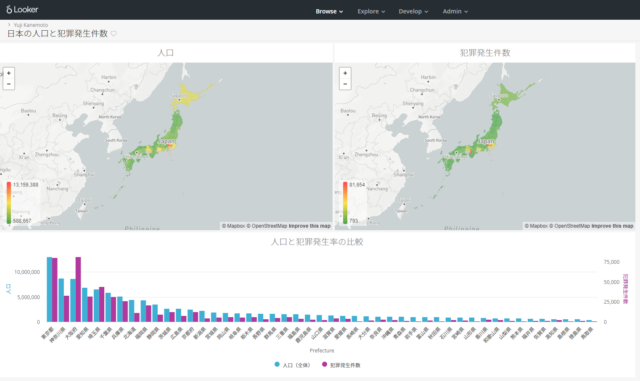Toggle the purple crime count legend series
The width and height of the screenshot is (640, 381).
[341, 365]
